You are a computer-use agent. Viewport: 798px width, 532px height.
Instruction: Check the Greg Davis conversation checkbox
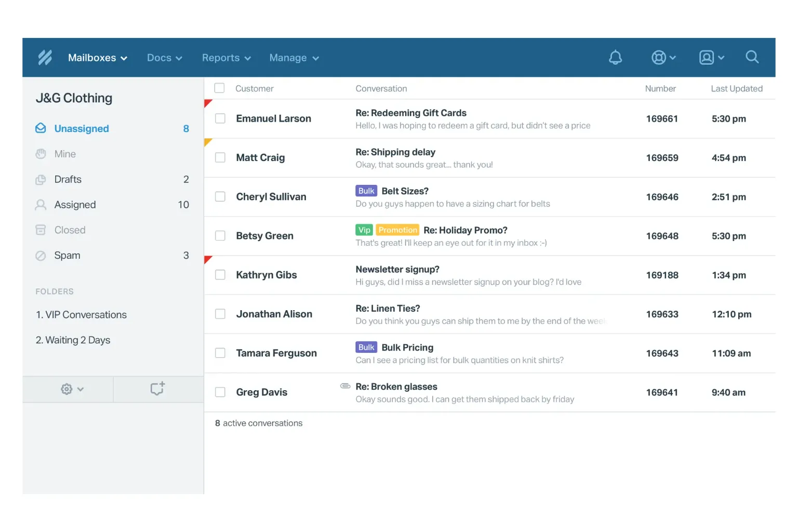[x=220, y=392]
